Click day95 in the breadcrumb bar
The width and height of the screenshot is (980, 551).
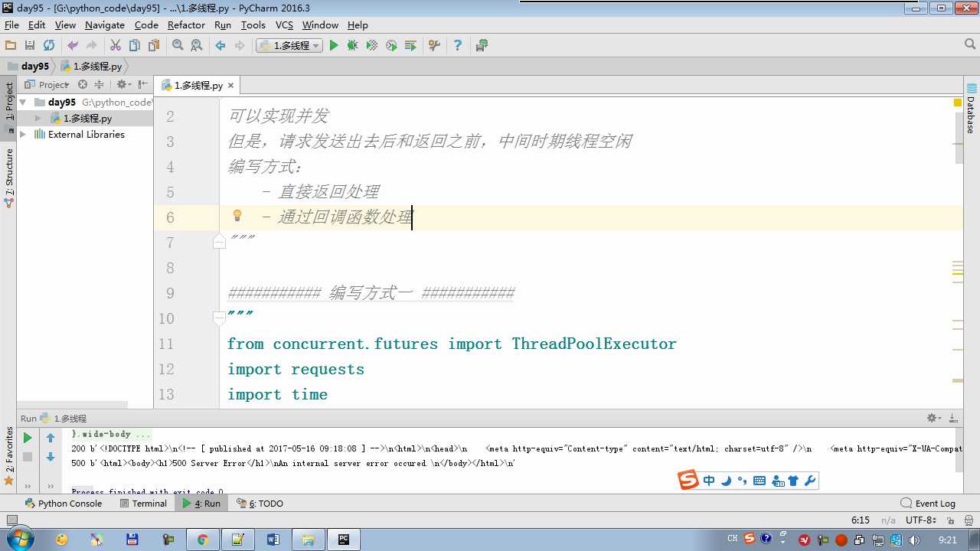28,67
